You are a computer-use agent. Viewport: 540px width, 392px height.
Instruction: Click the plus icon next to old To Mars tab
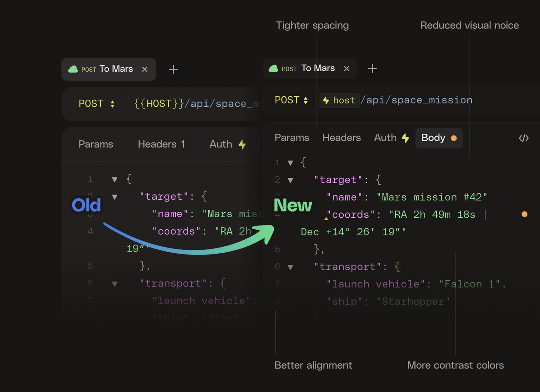[x=173, y=69]
